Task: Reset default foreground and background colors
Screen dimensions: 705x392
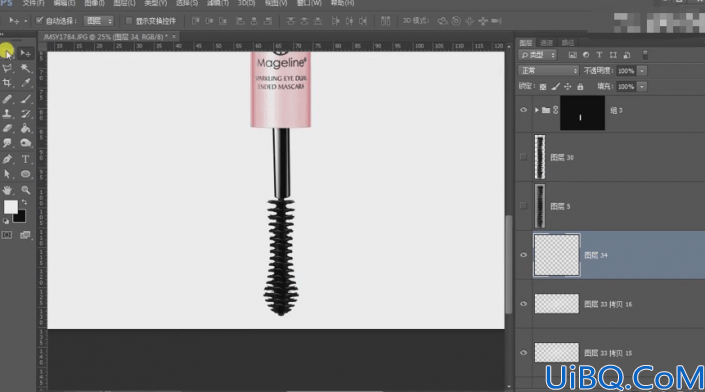Action: click(6, 221)
